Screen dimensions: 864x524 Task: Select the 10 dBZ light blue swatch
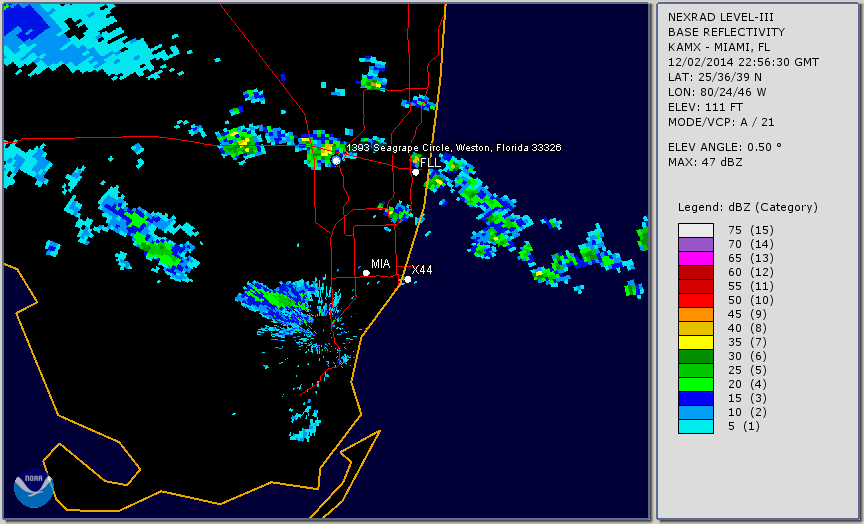coord(695,413)
